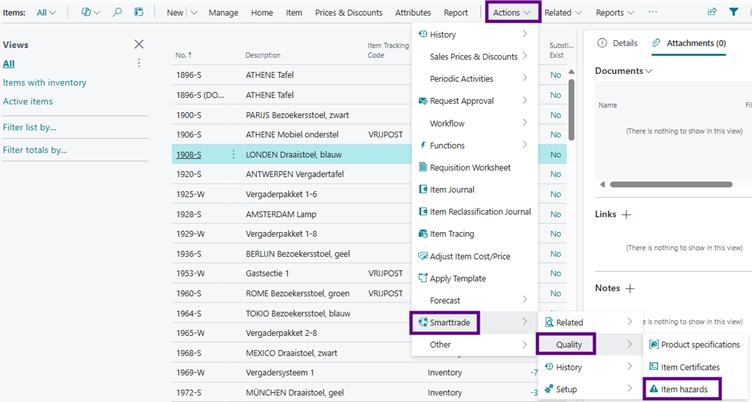Toggle the filter pane funnel icon
The width and height of the screenshot is (752, 402).
coord(733,12)
